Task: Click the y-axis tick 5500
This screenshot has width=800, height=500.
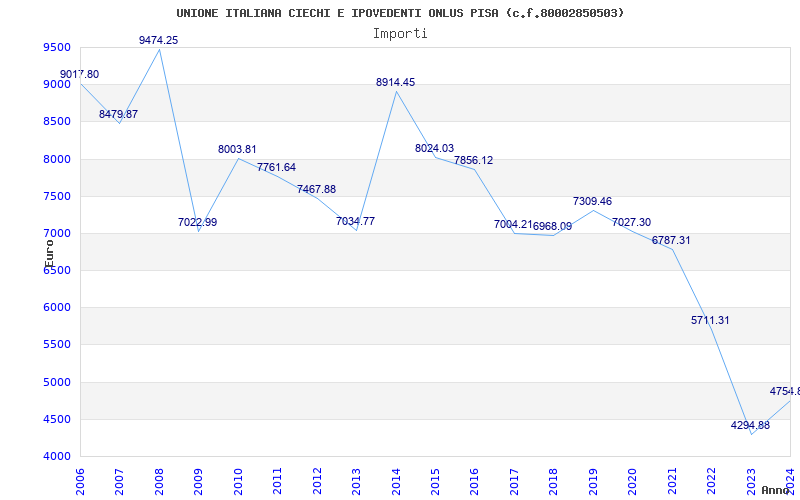Action: [x=56, y=345]
